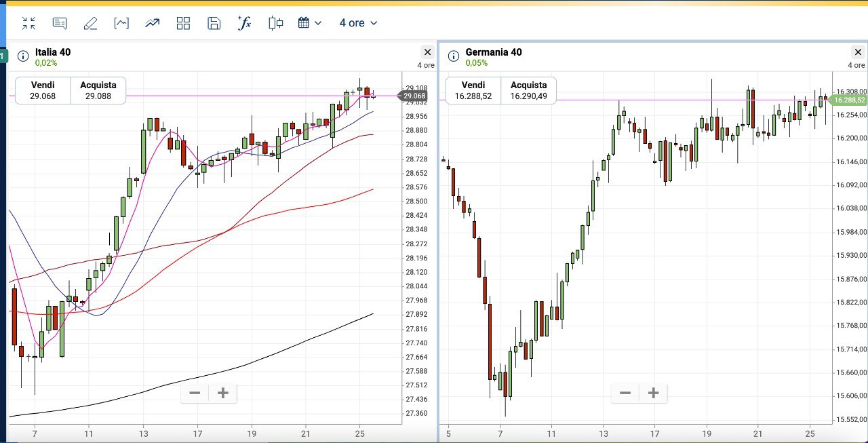Zoom in Germania 40 chart with plus
The image size is (868, 443).
pyautogui.click(x=654, y=393)
